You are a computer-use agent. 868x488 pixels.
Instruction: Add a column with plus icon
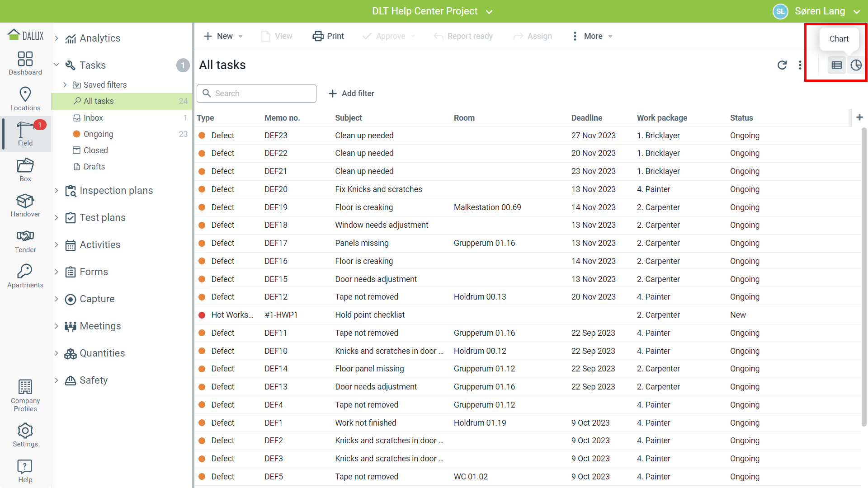[x=859, y=117]
